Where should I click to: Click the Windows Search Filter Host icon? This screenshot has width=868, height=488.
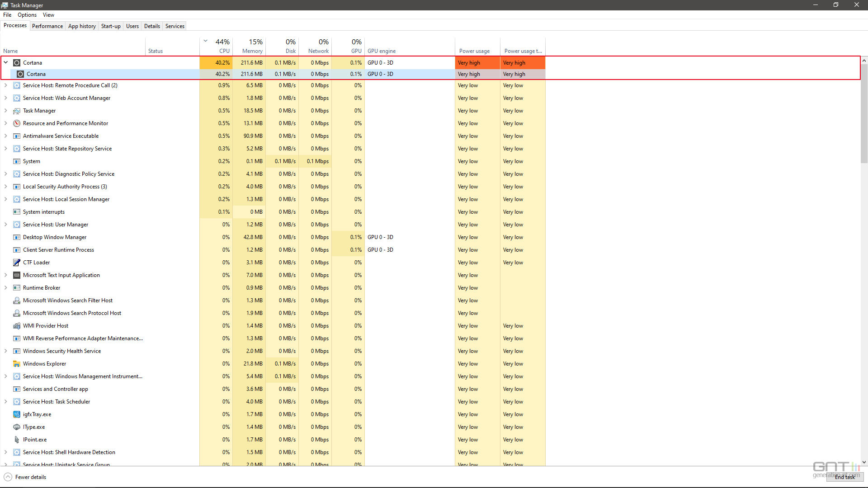17,300
